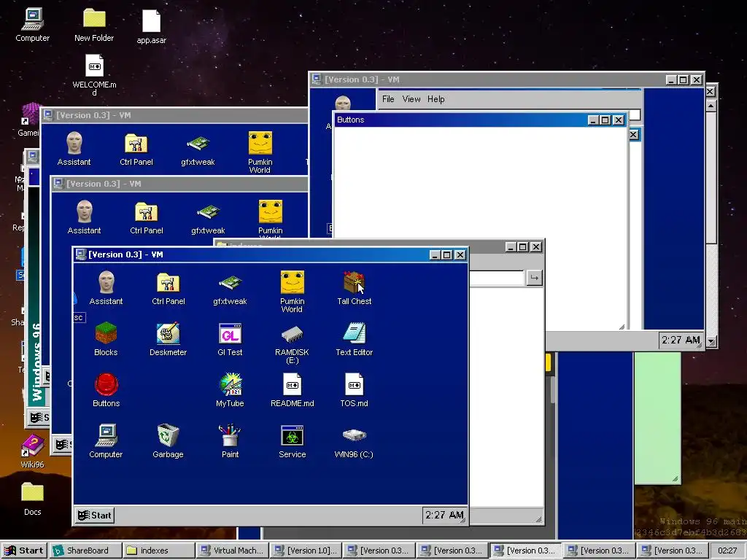Open the app.asar file on desktop
Screen dimensions: 747x560
pos(152,27)
